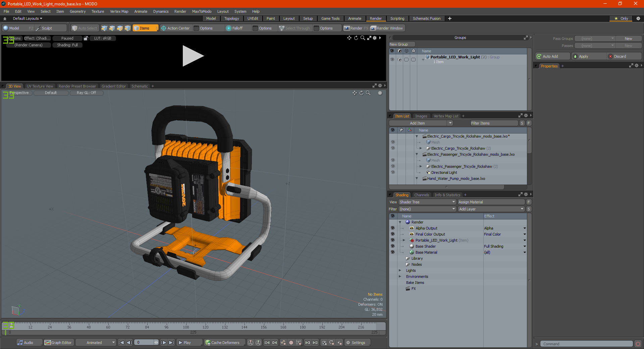Open layout settings gear top-right

pos(638,18)
